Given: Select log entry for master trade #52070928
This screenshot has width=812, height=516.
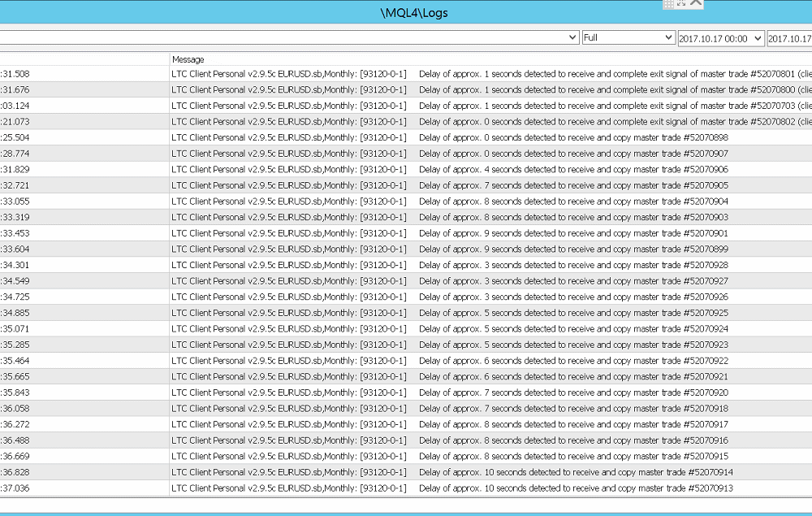Looking at the screenshot, I should (x=406, y=265).
